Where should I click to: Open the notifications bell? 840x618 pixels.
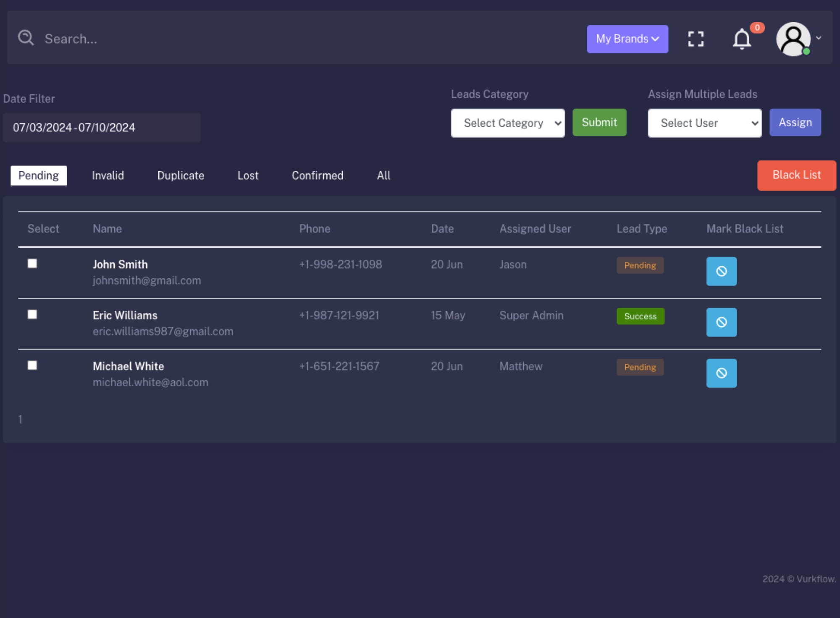[x=742, y=39]
